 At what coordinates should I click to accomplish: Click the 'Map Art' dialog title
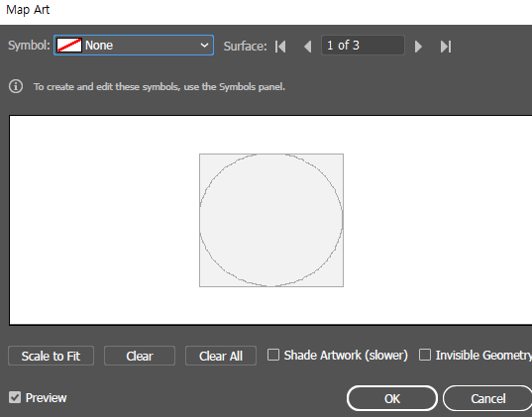pyautogui.click(x=28, y=10)
